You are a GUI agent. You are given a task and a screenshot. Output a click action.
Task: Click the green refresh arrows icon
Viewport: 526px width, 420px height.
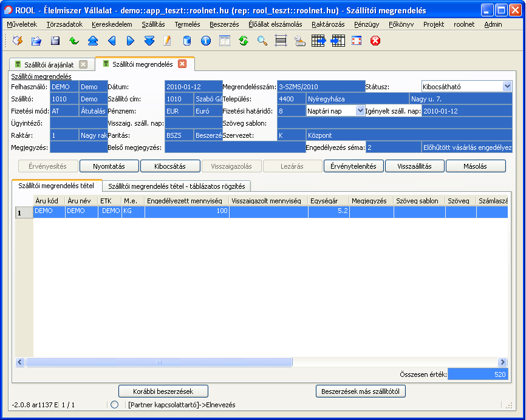(243, 41)
